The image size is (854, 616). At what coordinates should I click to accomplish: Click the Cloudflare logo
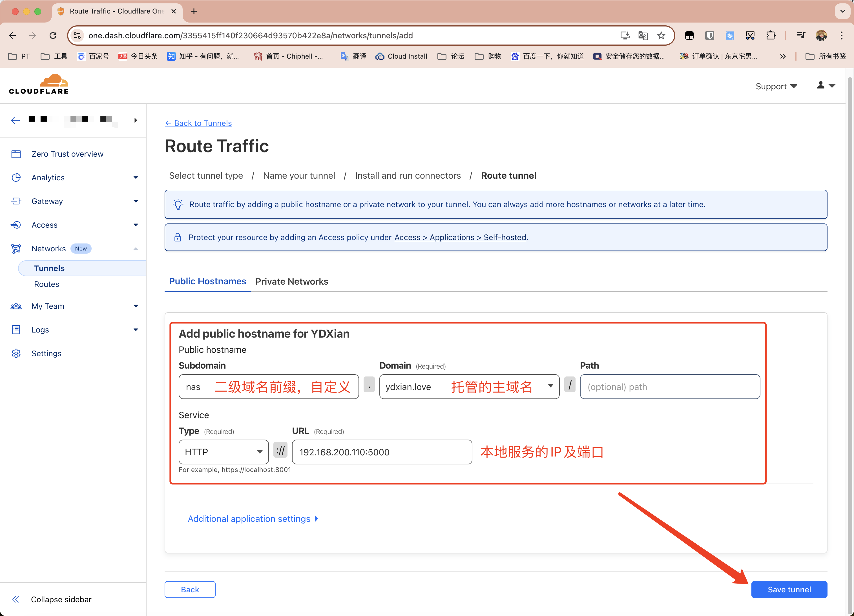pos(39,84)
